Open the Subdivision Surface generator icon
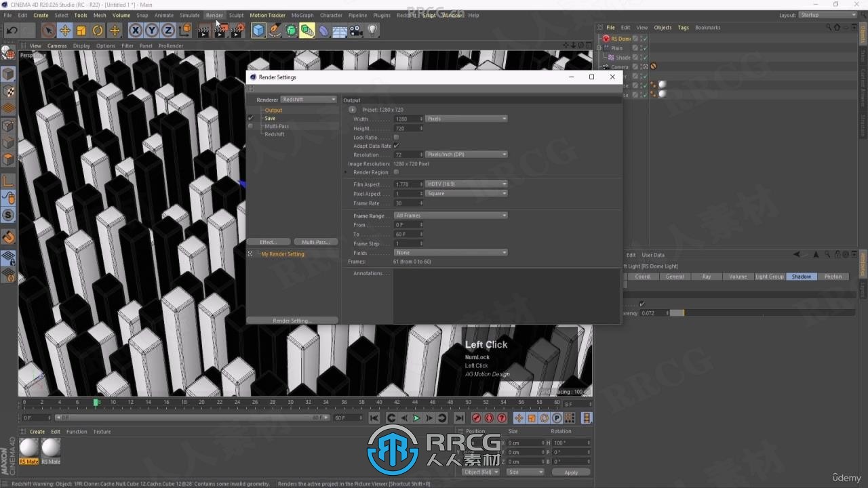This screenshot has width=868, height=488. coord(291,30)
